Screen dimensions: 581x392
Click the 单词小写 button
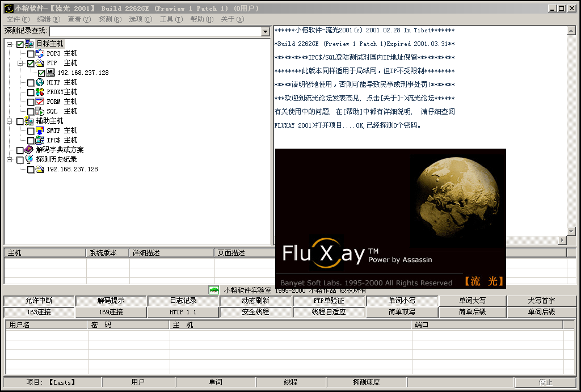402,301
